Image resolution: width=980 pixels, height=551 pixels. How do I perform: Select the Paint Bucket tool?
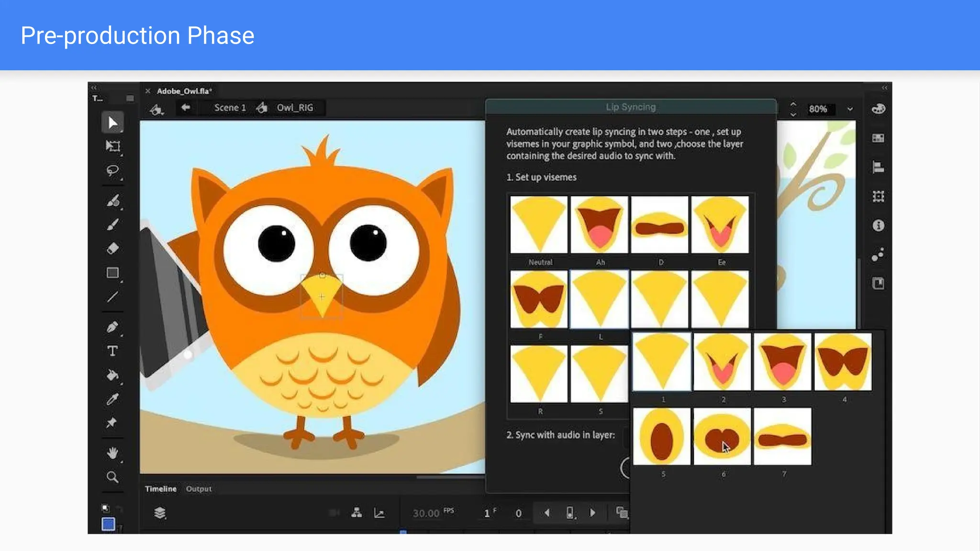tap(113, 375)
